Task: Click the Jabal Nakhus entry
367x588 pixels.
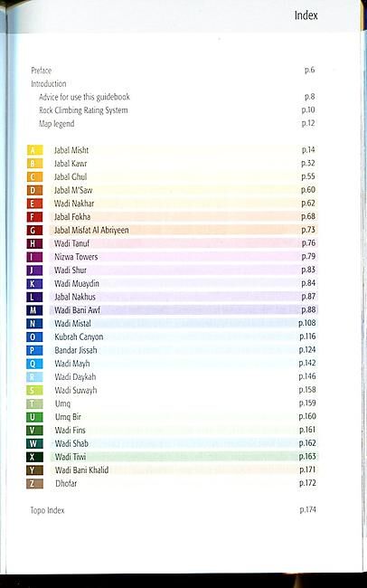Action: tap(75, 297)
